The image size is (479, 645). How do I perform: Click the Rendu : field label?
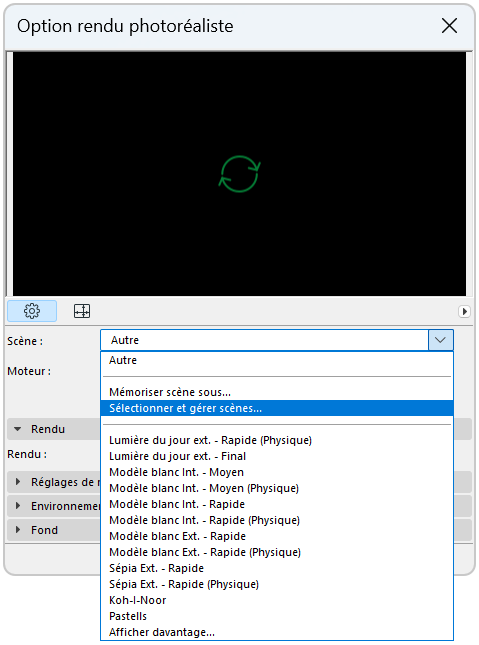(27, 455)
